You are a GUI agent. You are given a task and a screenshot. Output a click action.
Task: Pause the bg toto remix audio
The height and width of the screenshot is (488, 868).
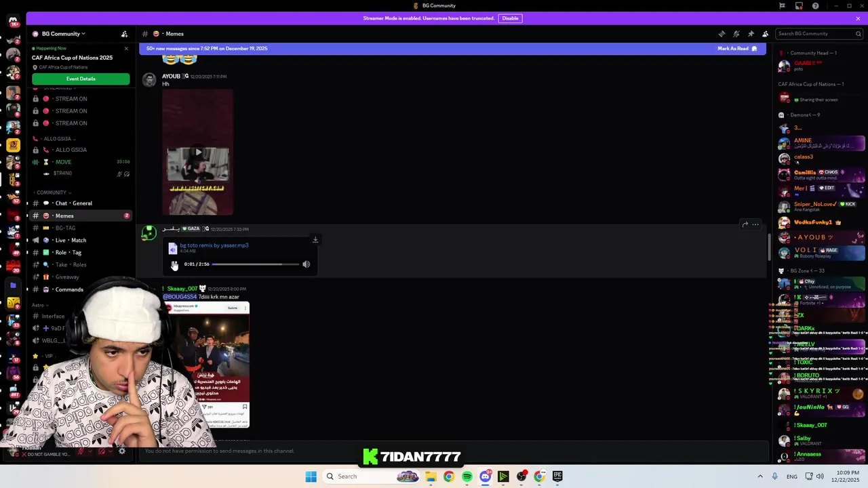tap(174, 264)
